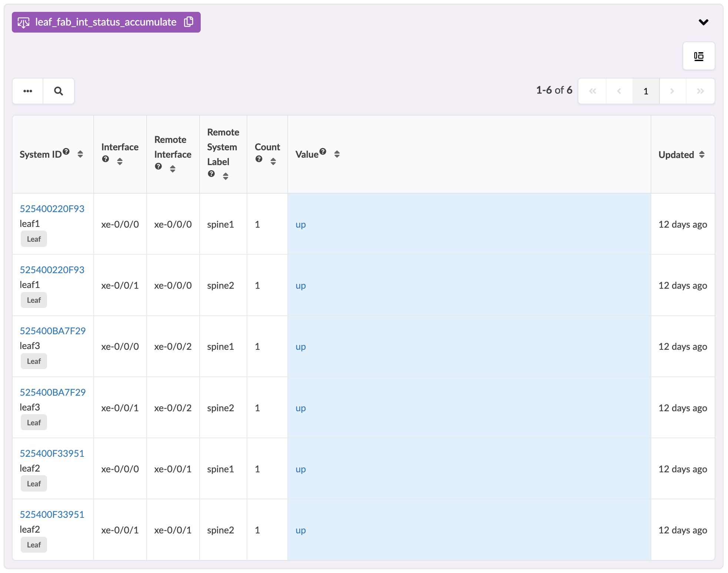Image resolution: width=728 pixels, height=573 pixels.
Task: Sort table by Value column
Action: (x=337, y=154)
